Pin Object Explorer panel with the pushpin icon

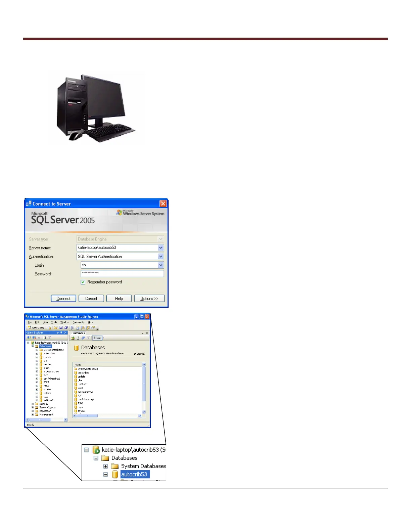click(61, 332)
